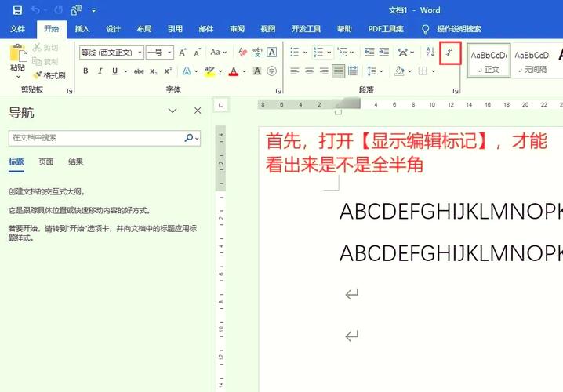Justify text alignment
Image resolution: width=563 pixels, height=392 pixels.
click(x=338, y=71)
